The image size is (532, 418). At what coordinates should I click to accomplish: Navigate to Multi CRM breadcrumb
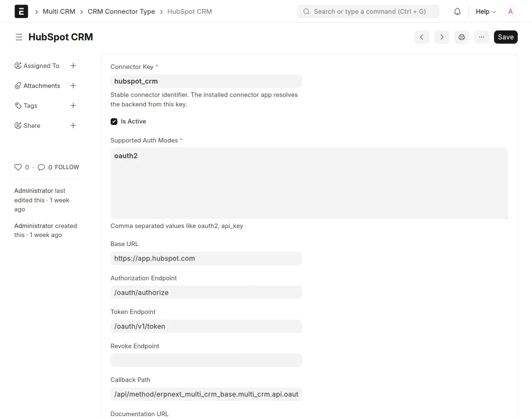tap(59, 12)
